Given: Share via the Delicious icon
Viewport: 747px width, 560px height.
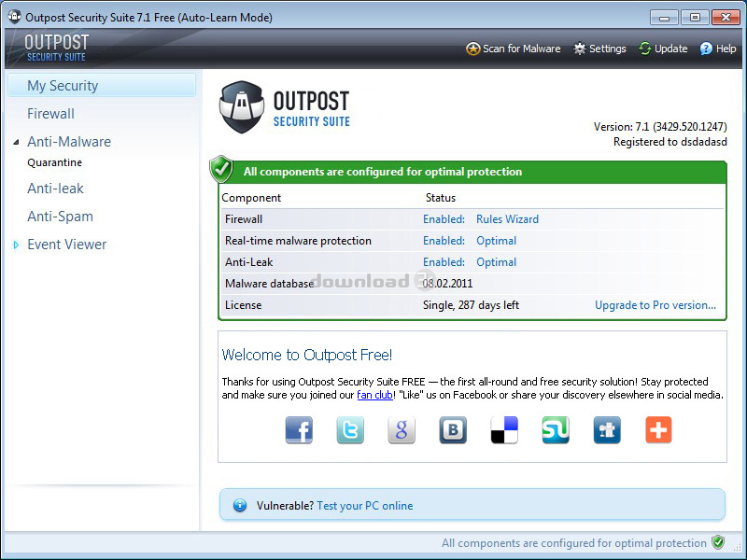Looking at the screenshot, I should pos(504,430).
